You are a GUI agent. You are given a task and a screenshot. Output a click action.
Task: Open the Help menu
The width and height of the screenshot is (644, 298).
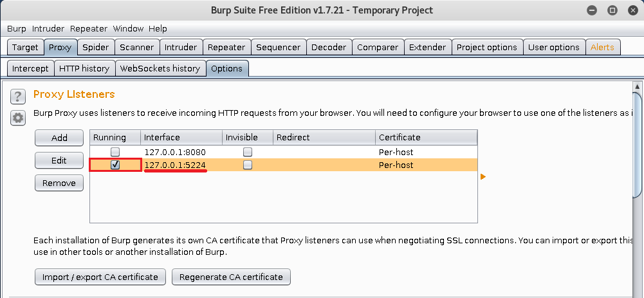click(158, 29)
